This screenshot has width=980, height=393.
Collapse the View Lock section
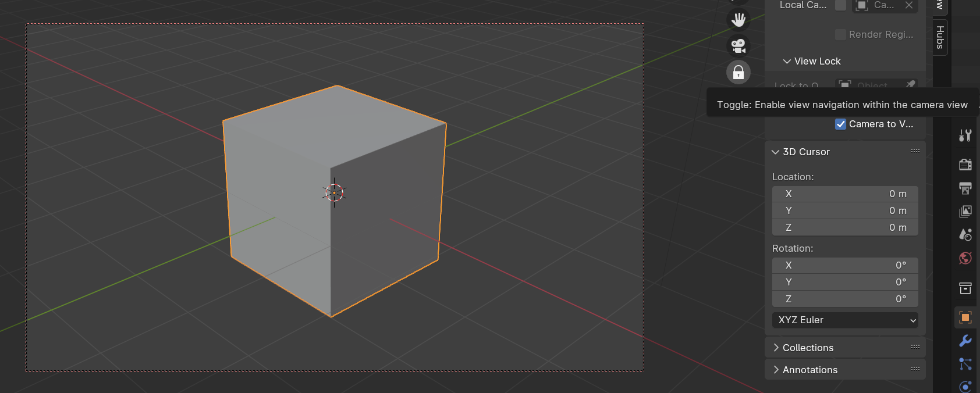coord(787,61)
